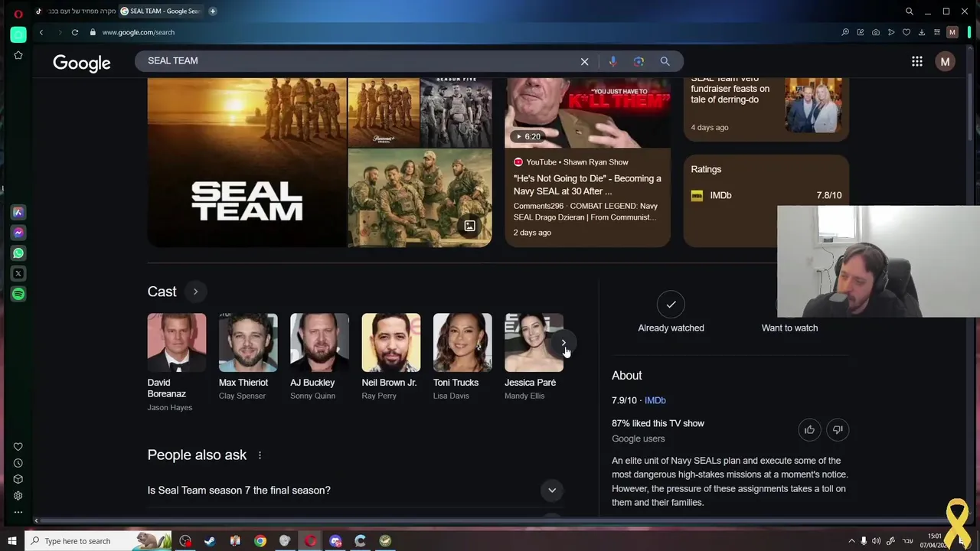Open sidebar bookmarks star icon
This screenshot has height=551, width=980.
[x=18, y=55]
